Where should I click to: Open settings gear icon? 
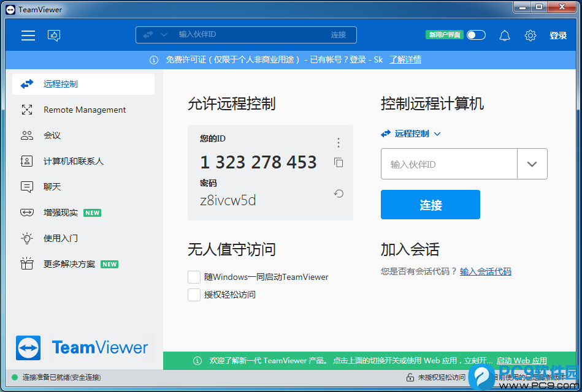point(530,36)
